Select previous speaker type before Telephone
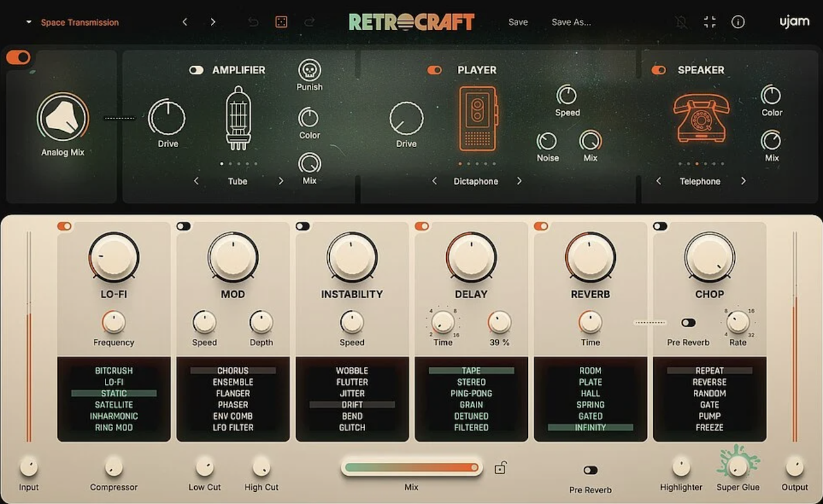823x504 pixels. (658, 181)
